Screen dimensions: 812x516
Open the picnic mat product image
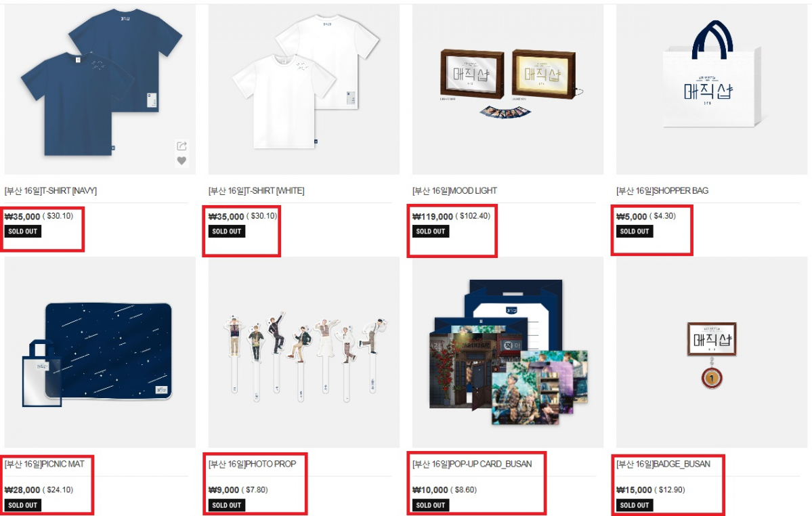pos(100,352)
